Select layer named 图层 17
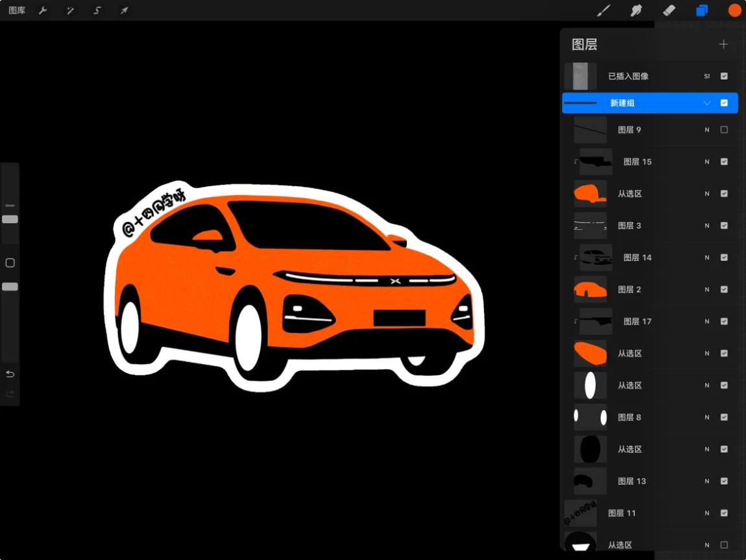Image resolution: width=746 pixels, height=560 pixels. [x=638, y=321]
